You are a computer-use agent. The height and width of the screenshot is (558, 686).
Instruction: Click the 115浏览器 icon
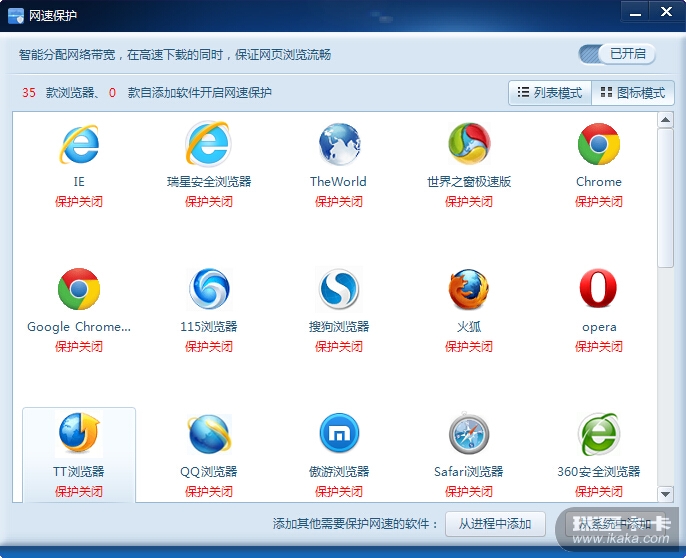click(209, 289)
